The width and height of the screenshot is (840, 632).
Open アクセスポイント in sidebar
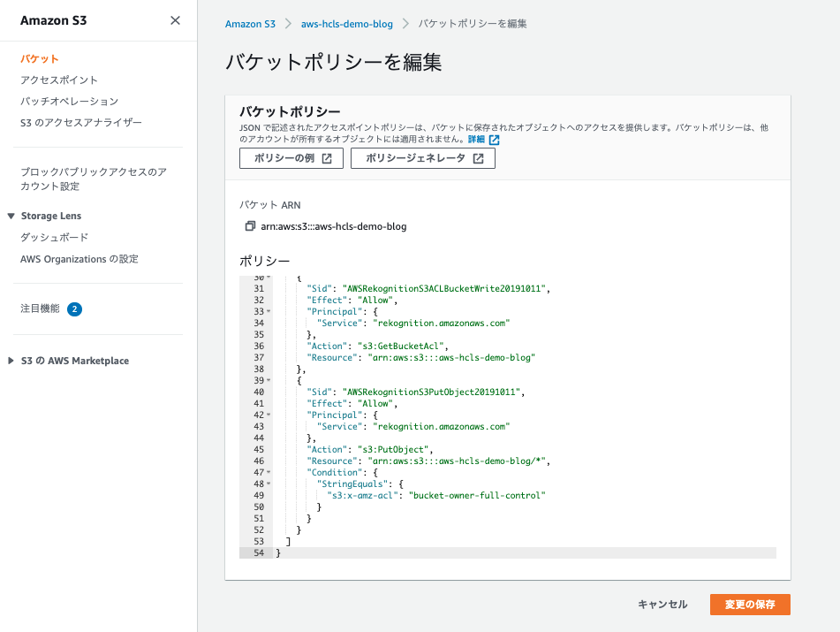point(59,80)
